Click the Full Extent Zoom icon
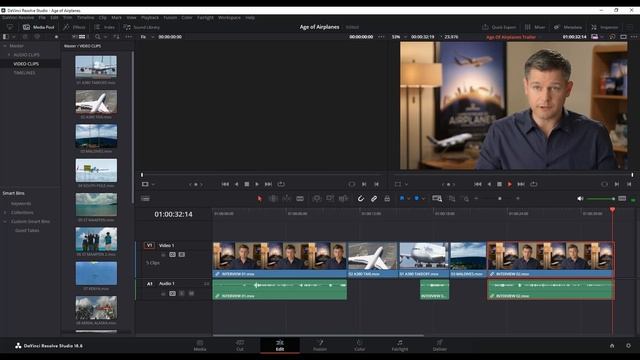 click(x=437, y=199)
